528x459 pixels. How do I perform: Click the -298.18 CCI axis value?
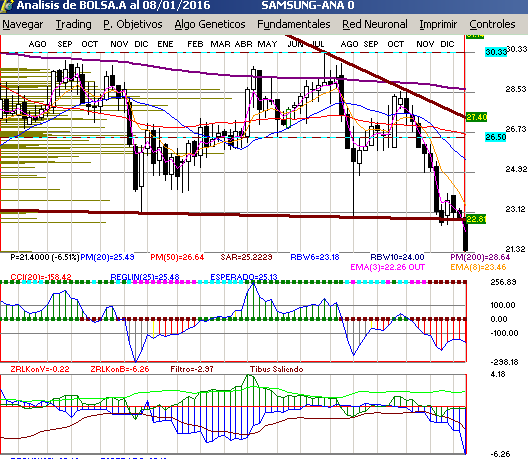[x=504, y=362]
